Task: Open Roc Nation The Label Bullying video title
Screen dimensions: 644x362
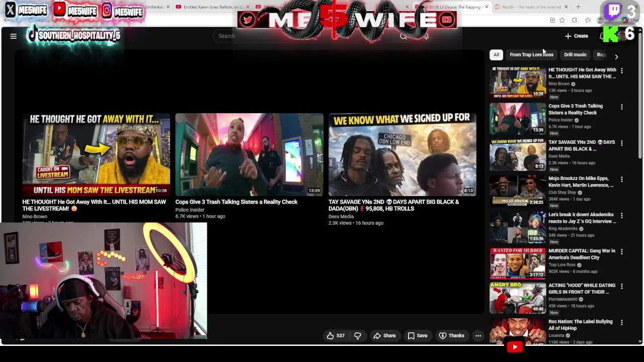Action: (581, 325)
